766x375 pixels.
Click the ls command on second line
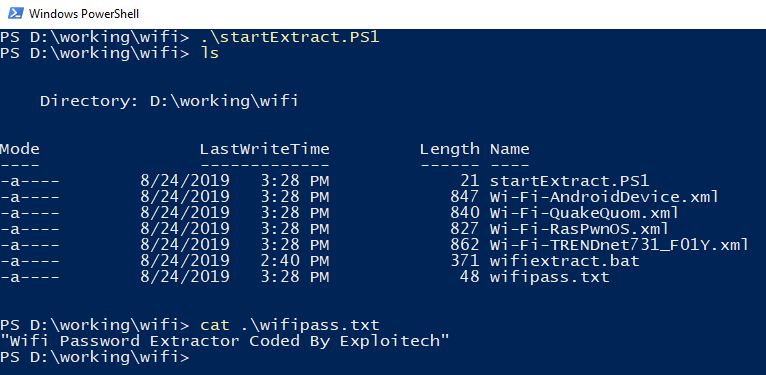pos(209,53)
